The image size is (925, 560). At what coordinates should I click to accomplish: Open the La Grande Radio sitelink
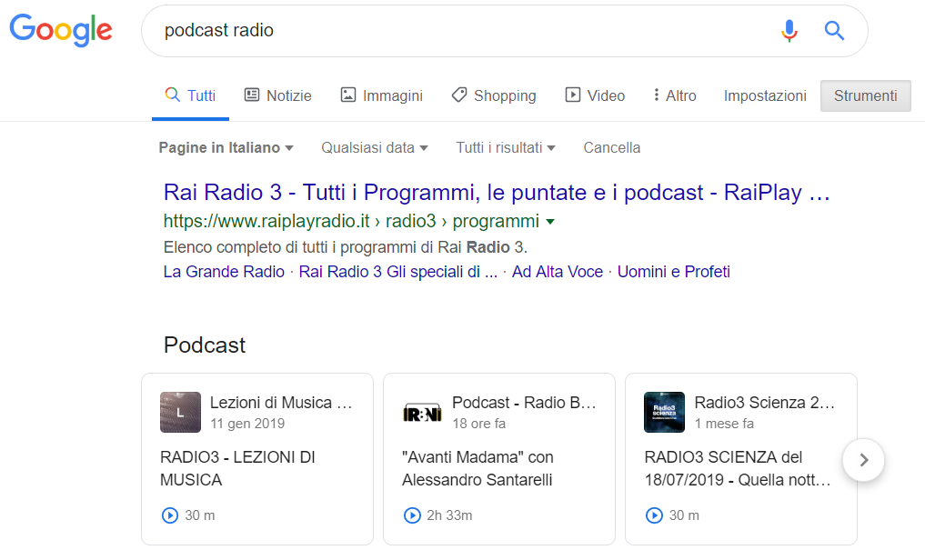pyautogui.click(x=224, y=272)
